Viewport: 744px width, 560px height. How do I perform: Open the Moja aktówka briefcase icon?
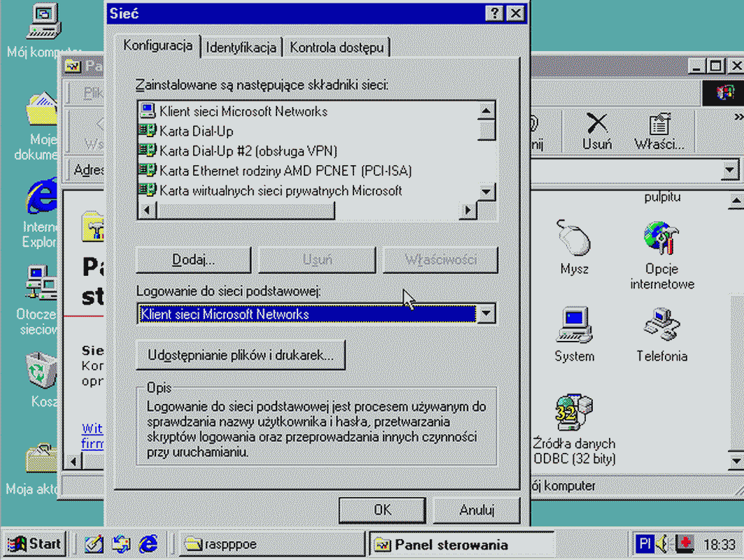coord(42,458)
